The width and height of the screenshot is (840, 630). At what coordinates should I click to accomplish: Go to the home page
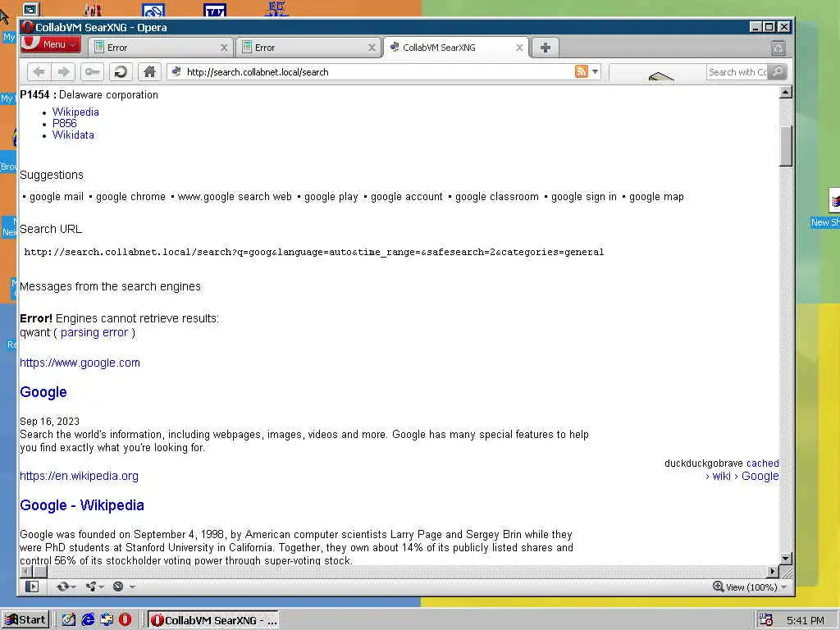click(149, 72)
